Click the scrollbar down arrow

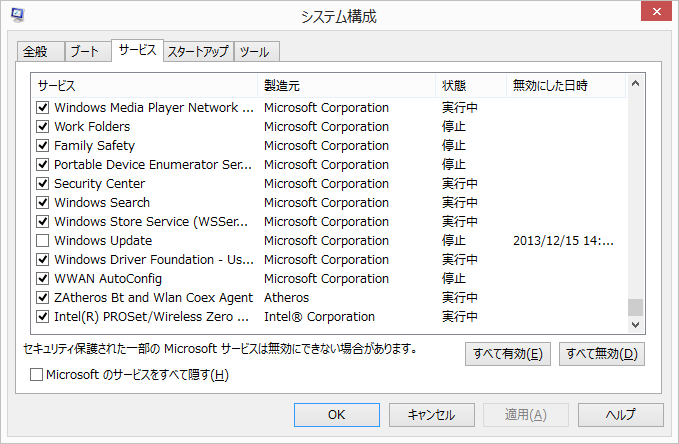click(635, 324)
